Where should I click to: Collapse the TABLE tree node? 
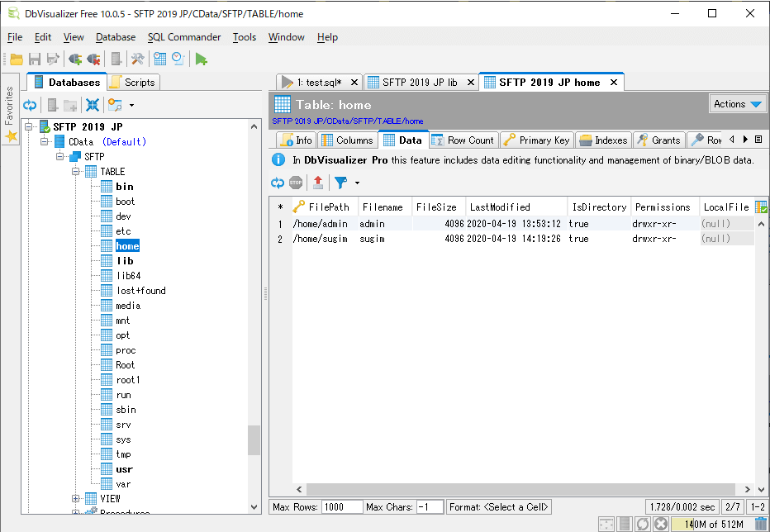pyautogui.click(x=76, y=171)
